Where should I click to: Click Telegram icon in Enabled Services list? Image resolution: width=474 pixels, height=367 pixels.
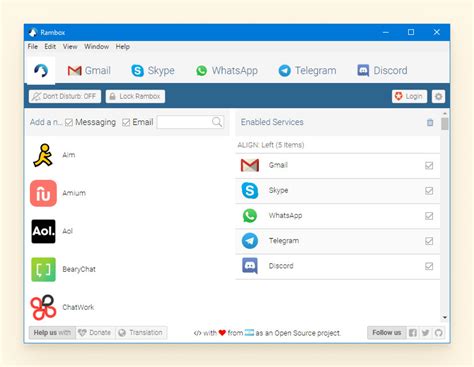coord(250,241)
